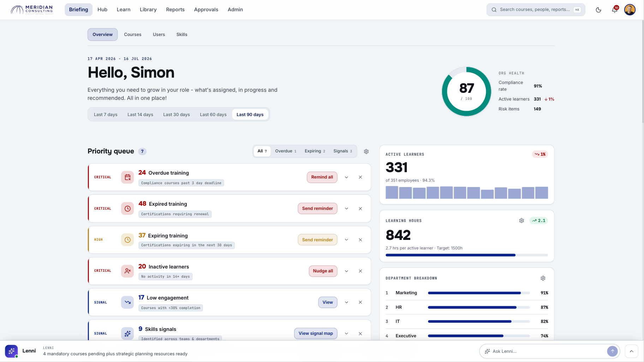This screenshot has height=362, width=644.
Task: Click Remind all button
Action: pyautogui.click(x=322, y=177)
